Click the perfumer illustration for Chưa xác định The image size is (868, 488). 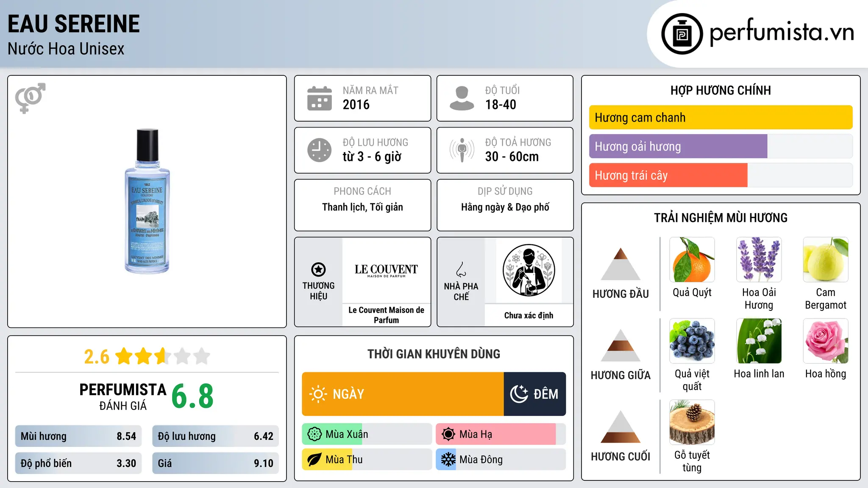click(x=529, y=270)
